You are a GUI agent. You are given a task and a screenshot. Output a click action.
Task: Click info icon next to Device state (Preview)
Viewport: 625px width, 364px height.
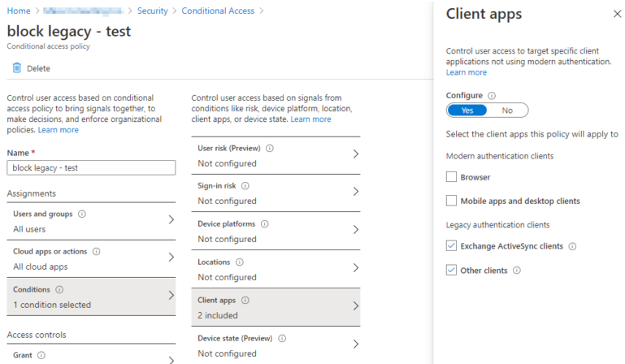[x=282, y=339]
